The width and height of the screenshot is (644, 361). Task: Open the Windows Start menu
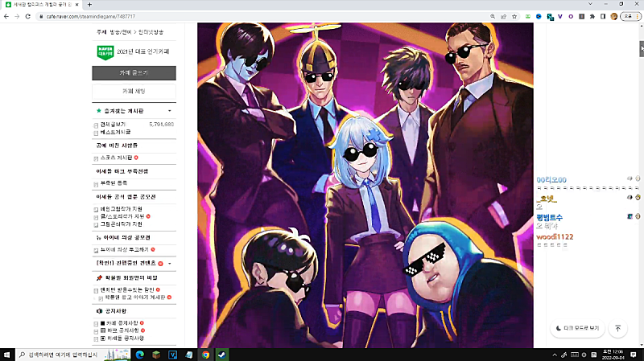click(x=7, y=355)
